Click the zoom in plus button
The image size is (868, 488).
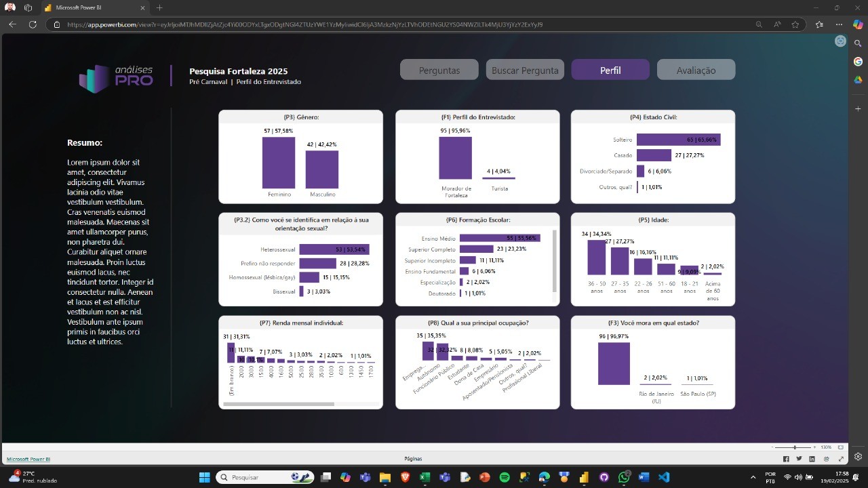[x=814, y=447]
